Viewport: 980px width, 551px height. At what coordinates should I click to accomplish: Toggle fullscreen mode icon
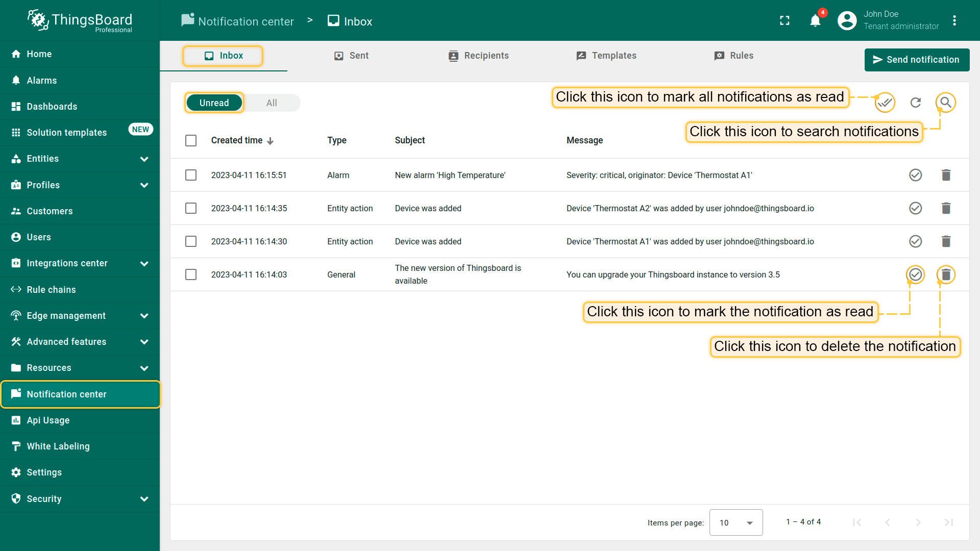[x=785, y=20]
